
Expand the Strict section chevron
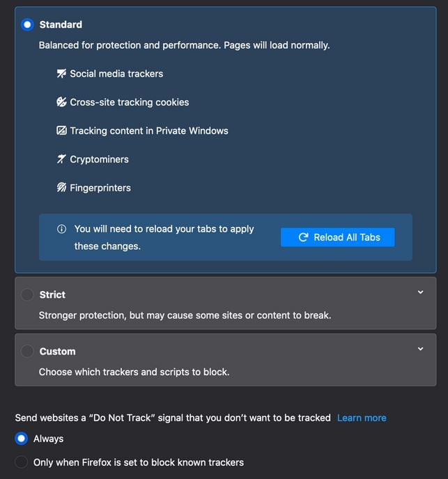[420, 292]
